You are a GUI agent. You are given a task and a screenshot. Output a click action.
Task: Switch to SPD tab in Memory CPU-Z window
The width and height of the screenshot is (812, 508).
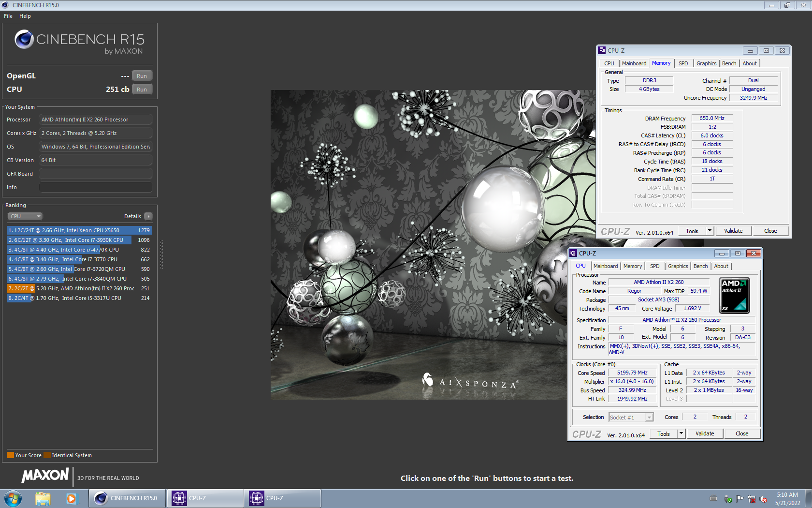click(x=683, y=63)
